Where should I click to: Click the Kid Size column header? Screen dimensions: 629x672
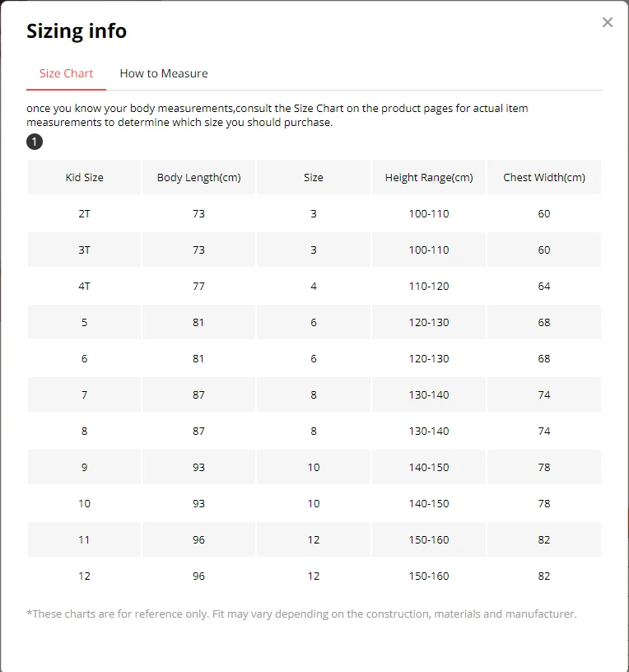coord(85,177)
